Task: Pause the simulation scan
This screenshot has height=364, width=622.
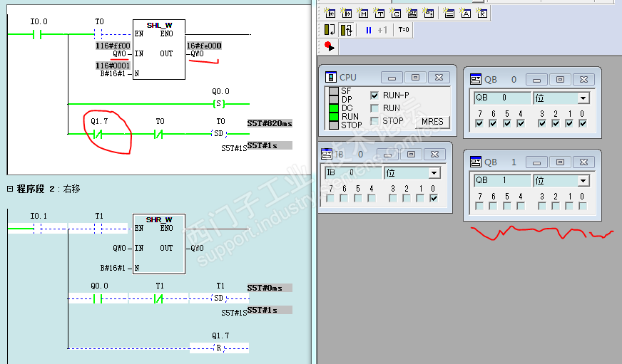Action: (369, 30)
